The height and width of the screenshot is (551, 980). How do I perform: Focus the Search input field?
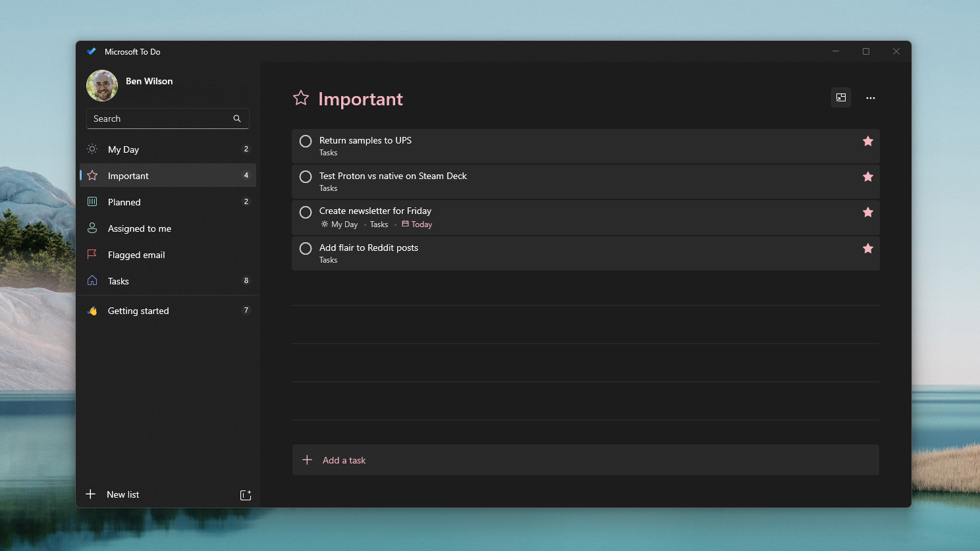(167, 118)
